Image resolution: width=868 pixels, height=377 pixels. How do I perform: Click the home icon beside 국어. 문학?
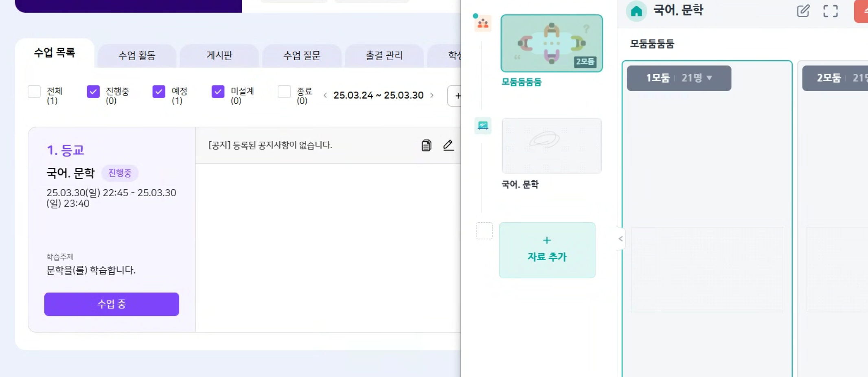(636, 11)
